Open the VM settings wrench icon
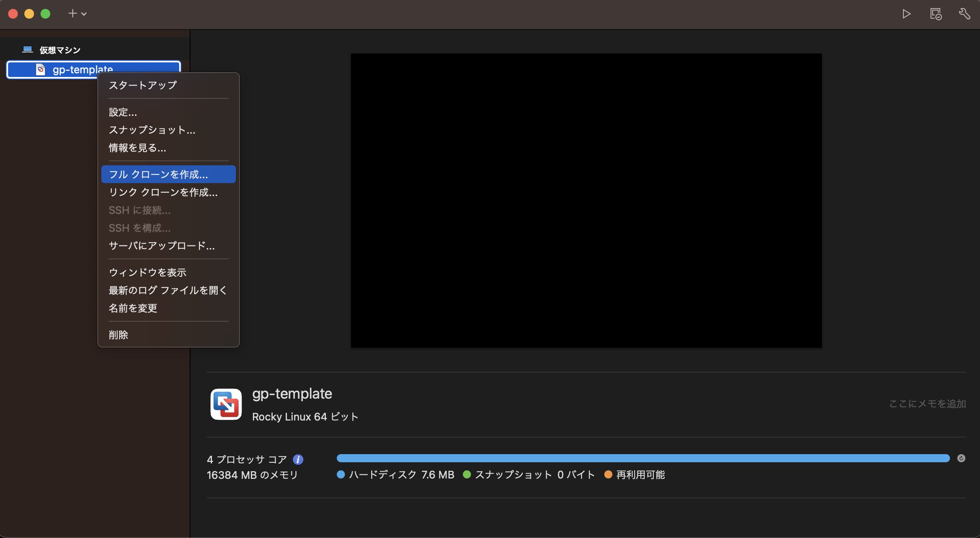 (x=964, y=14)
